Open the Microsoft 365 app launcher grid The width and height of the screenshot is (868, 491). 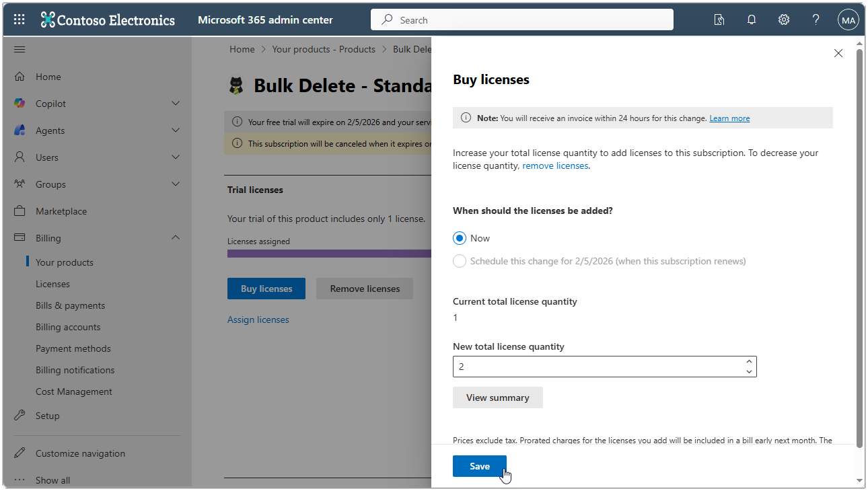click(19, 19)
